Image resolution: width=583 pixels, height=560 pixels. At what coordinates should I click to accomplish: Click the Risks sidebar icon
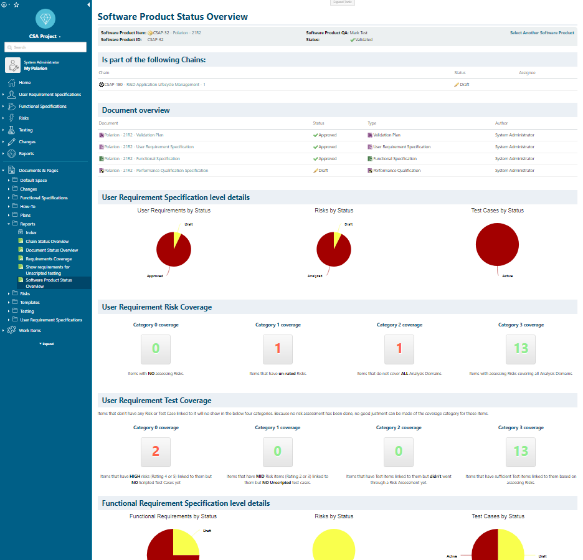(12, 118)
